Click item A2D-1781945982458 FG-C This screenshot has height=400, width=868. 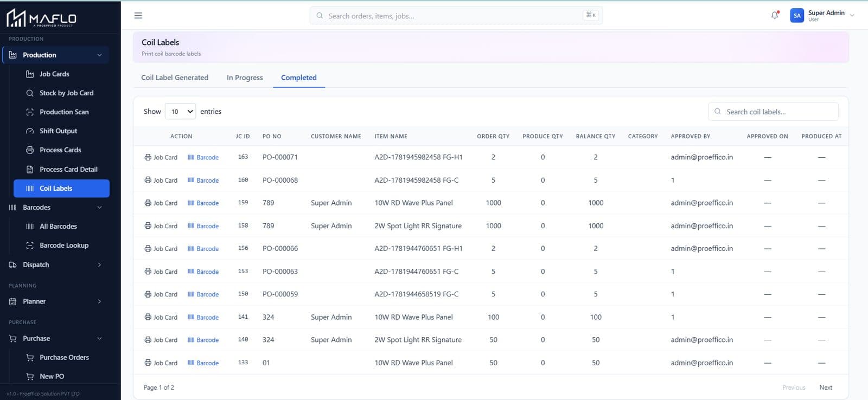(416, 180)
